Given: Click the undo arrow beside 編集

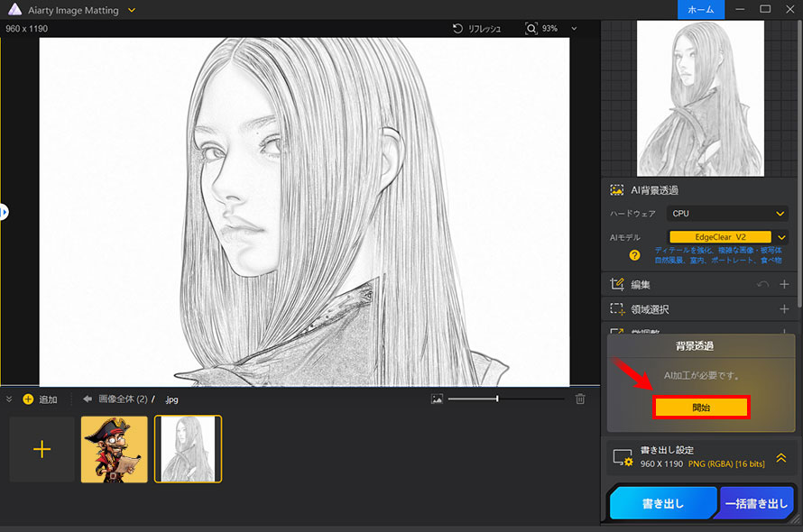Looking at the screenshot, I should click(x=763, y=285).
